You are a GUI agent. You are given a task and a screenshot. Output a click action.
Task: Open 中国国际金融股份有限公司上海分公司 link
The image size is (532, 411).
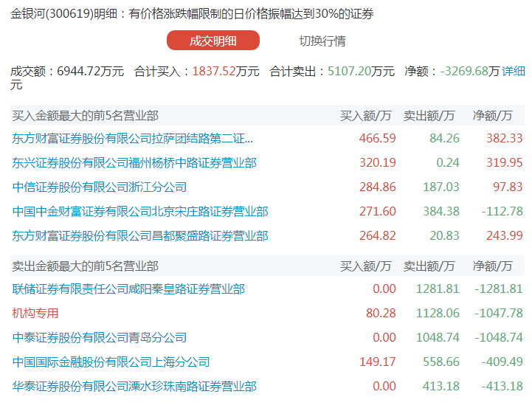coord(111,362)
